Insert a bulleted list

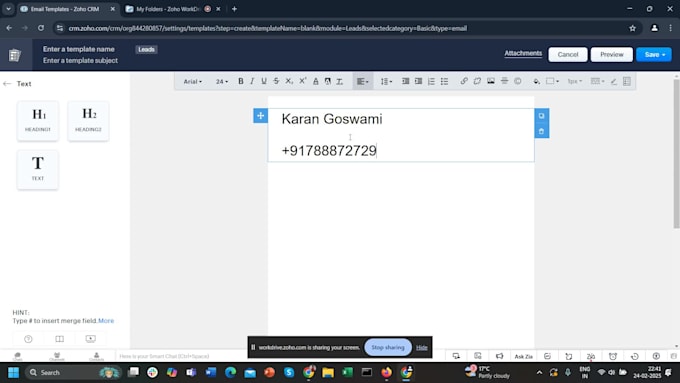point(445,81)
